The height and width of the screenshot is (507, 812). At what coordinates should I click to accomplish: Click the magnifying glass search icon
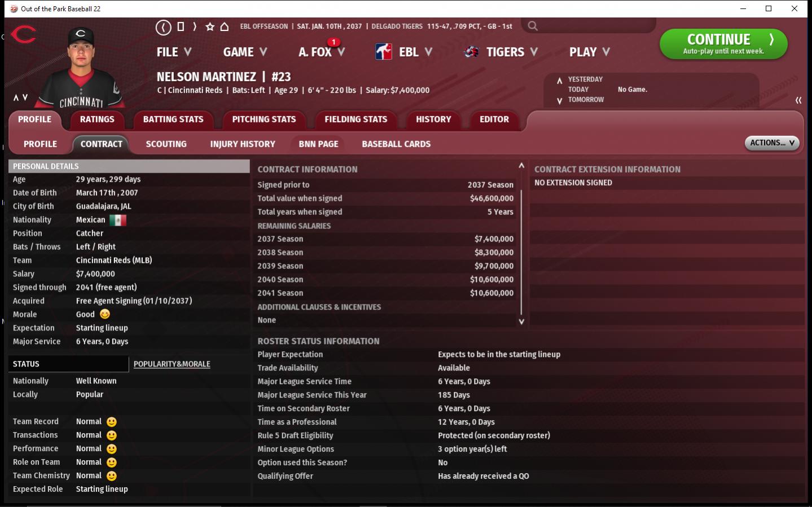coord(532,26)
